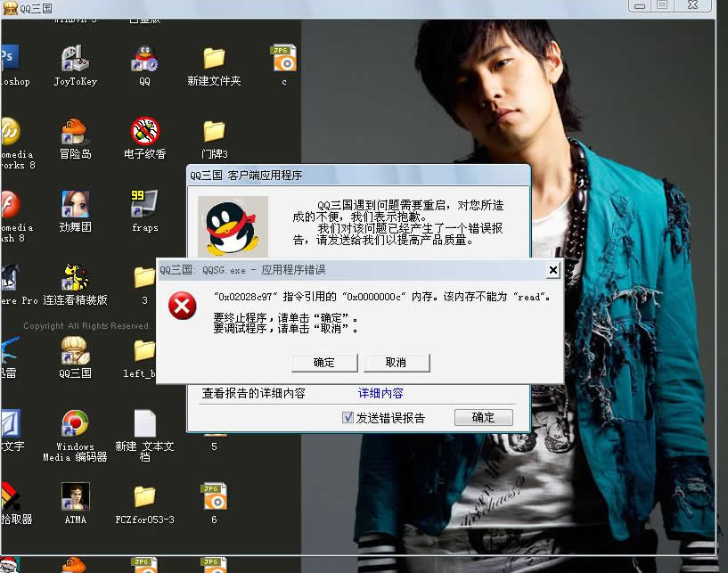The height and width of the screenshot is (573, 728).
Task: Launch the QQ三国 desktop shortcut
Action: [x=75, y=349]
